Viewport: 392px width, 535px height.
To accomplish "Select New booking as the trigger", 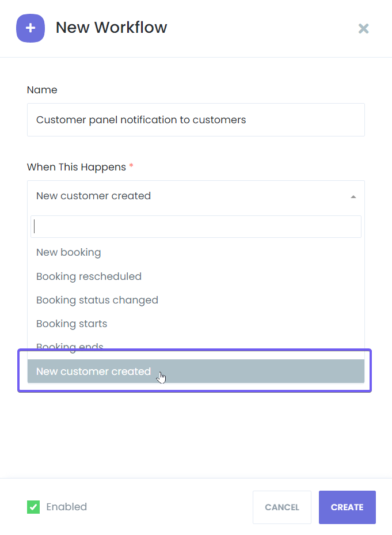I will 68,252.
